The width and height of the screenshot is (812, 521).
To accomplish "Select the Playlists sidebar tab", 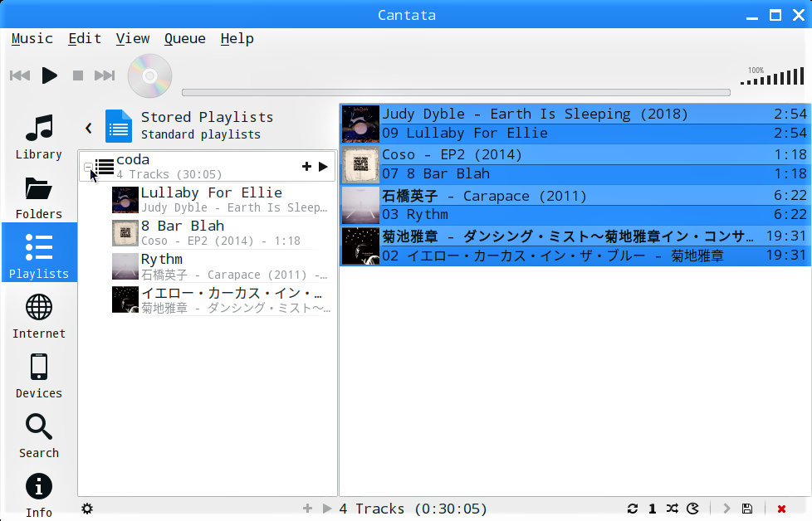I will [39, 252].
